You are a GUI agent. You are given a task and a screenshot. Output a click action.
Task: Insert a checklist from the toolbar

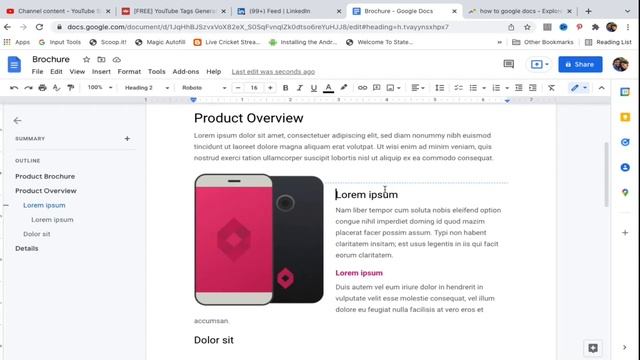click(x=458, y=88)
